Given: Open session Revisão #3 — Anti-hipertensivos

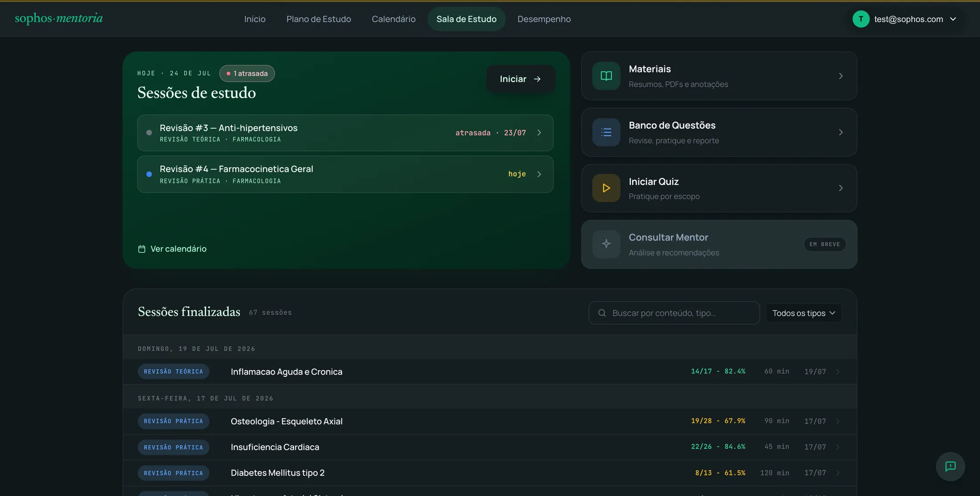Looking at the screenshot, I should (345, 133).
